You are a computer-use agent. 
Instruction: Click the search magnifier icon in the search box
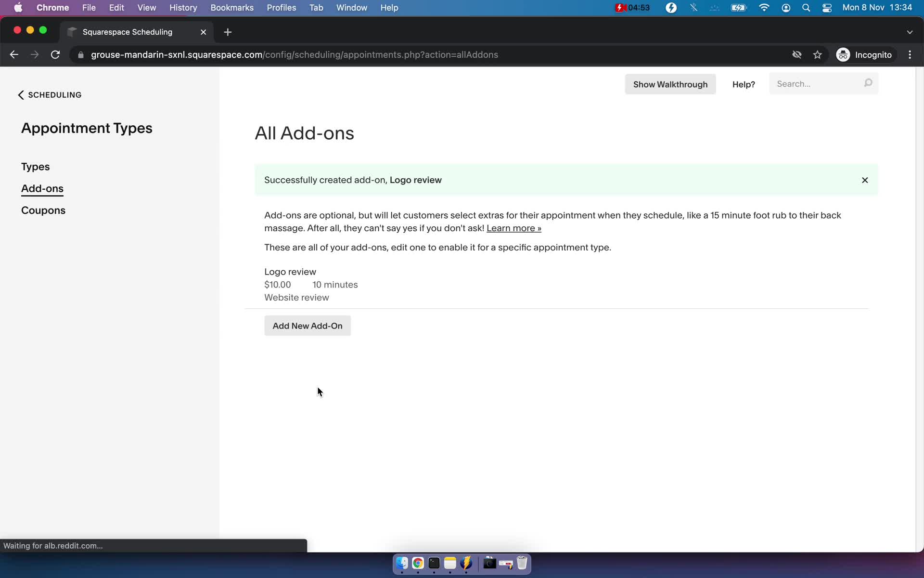click(868, 83)
